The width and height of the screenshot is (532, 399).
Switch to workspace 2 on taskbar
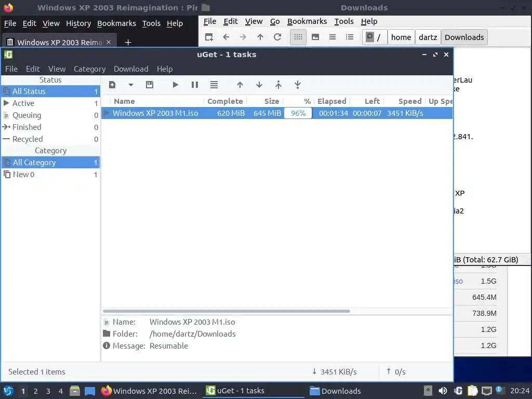(36, 391)
